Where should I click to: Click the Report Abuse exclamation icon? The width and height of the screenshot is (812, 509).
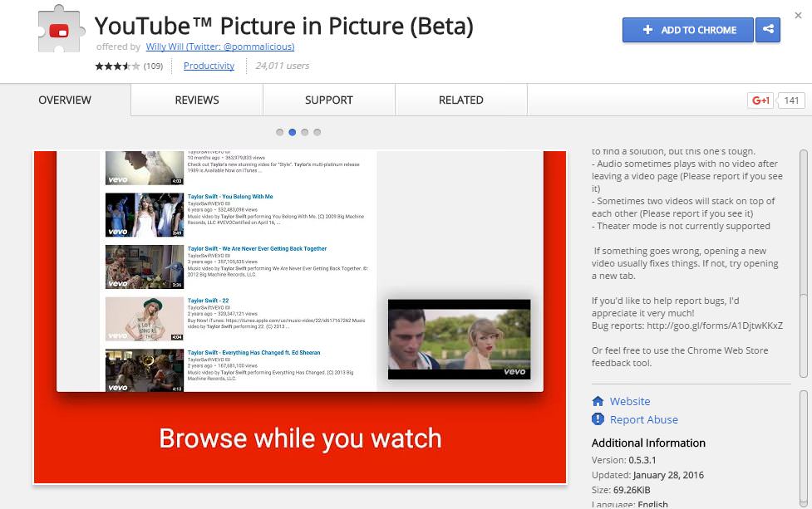click(598, 419)
